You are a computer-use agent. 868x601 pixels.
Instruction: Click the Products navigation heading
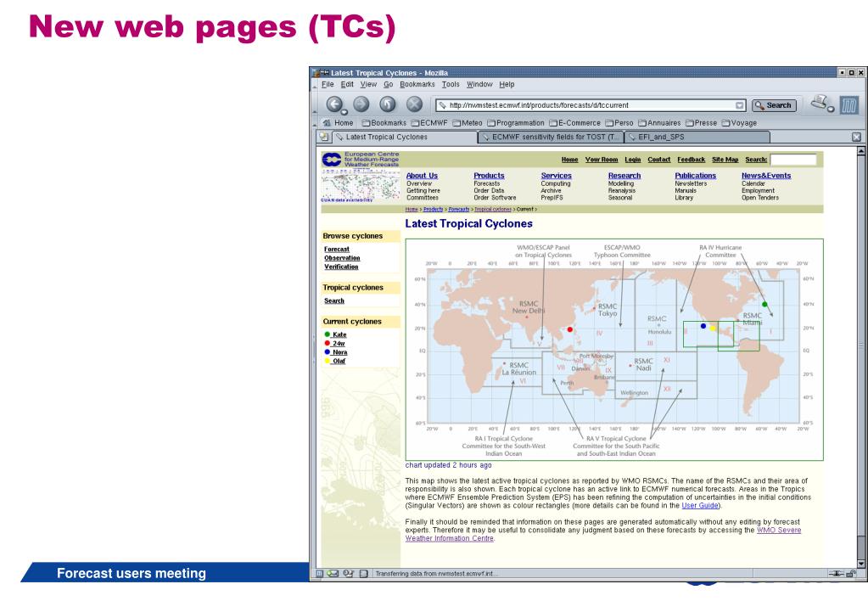click(489, 176)
